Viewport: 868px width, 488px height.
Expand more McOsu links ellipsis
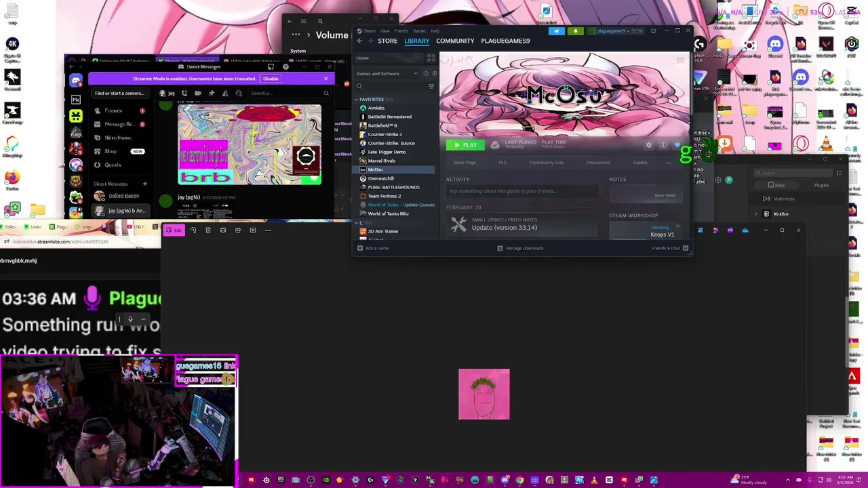(x=668, y=163)
